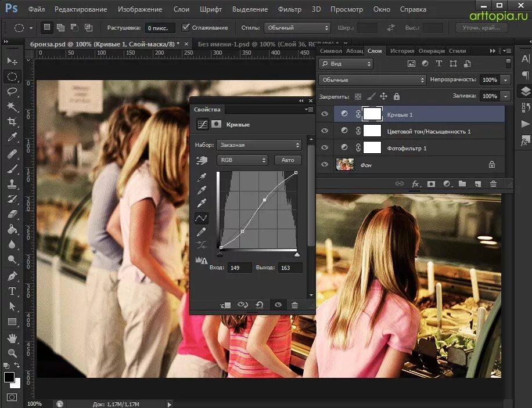Switch to the Без имени-1.psd document tab

(x=268, y=44)
